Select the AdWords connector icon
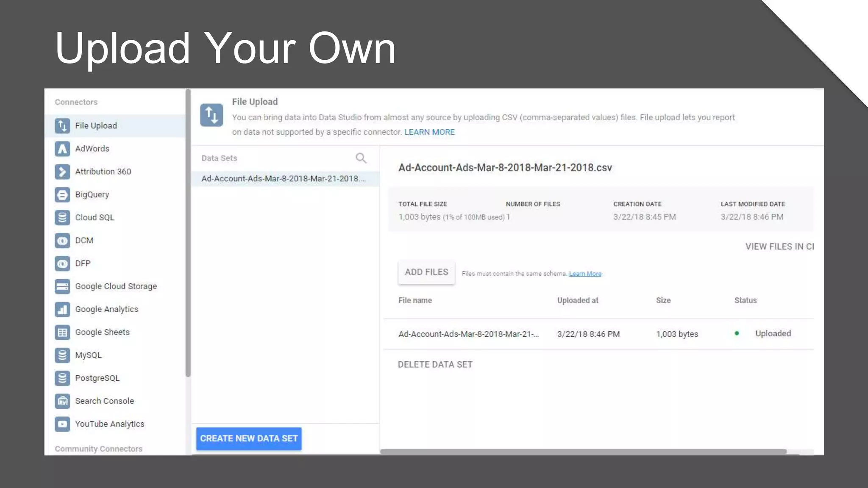The width and height of the screenshot is (868, 488). tap(62, 149)
